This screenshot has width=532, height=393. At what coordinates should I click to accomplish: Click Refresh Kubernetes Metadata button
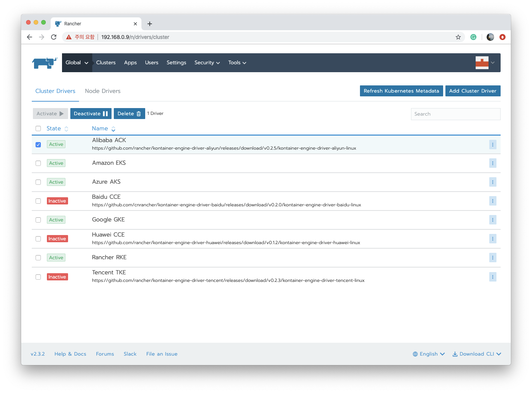coord(402,91)
